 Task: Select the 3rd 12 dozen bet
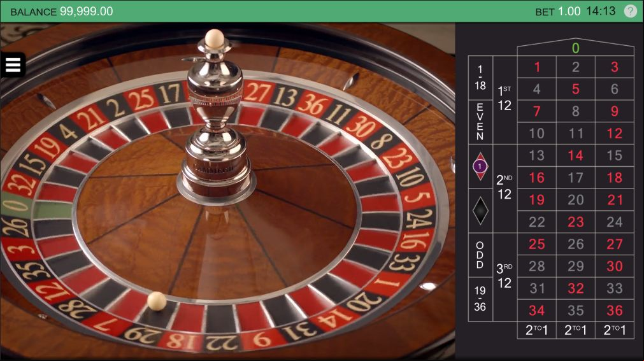tap(504, 277)
